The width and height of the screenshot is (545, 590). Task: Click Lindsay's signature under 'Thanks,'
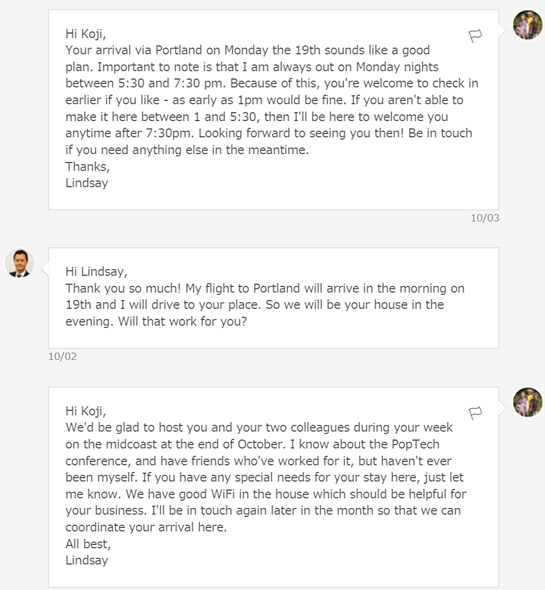tap(87, 183)
